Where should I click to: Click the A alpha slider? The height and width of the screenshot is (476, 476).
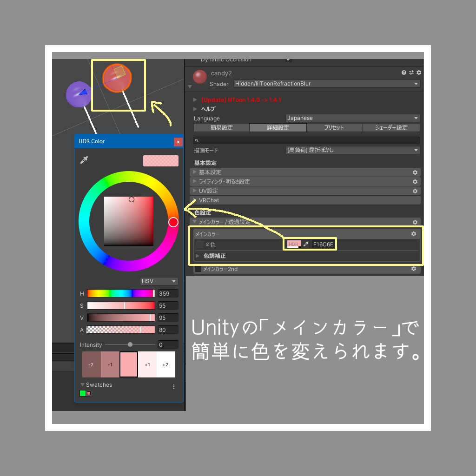coord(121,330)
